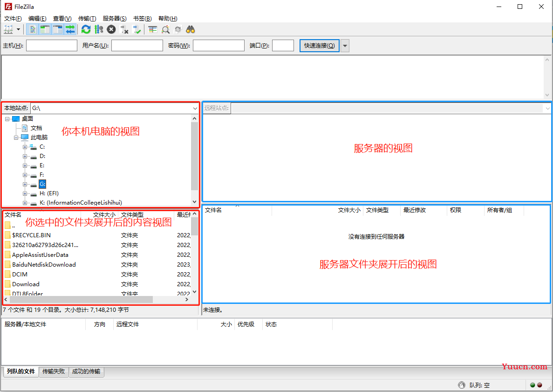Open the 本地站点 path dropdown
Viewport: 553px width, 392px height.
coord(195,108)
